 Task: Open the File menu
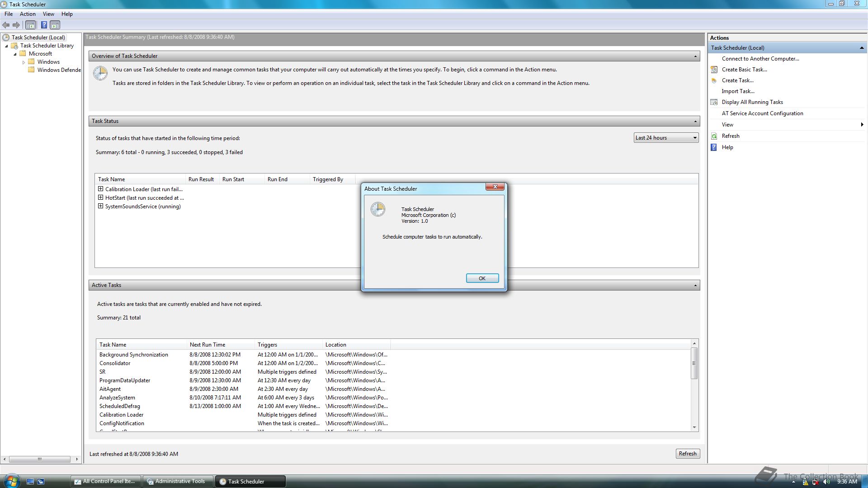(9, 14)
